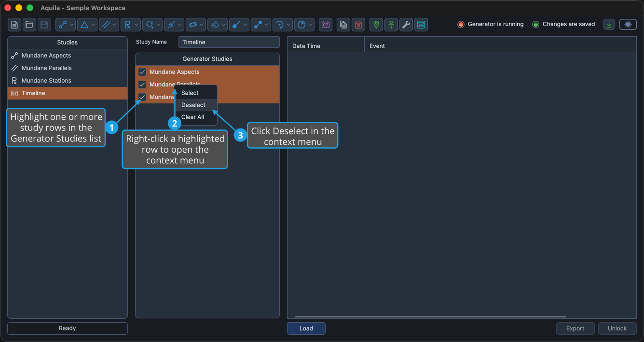The height and width of the screenshot is (342, 644).
Task: Select the circular arrows cycle tool icon
Action: click(x=150, y=25)
